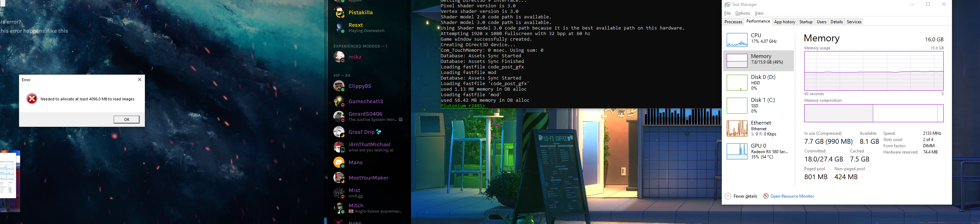Open iAmThatMichael's avatar
This screenshot has width=980, height=224.
coord(339,147)
